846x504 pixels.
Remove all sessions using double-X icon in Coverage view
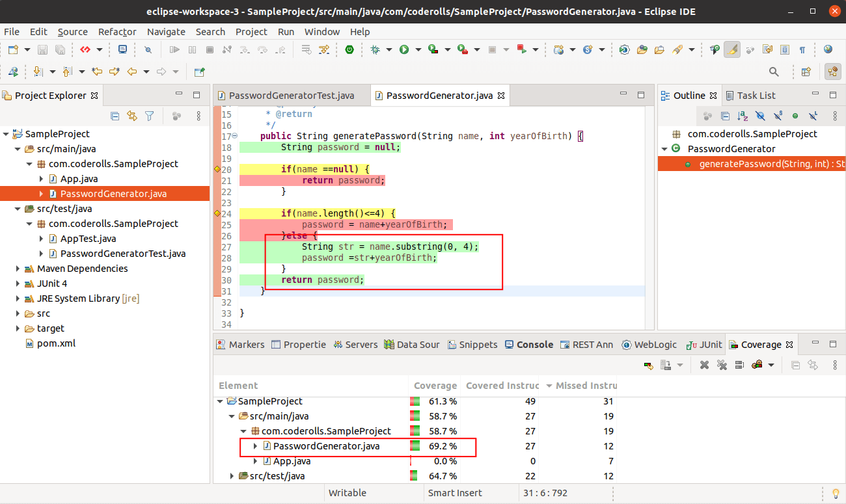(x=723, y=365)
